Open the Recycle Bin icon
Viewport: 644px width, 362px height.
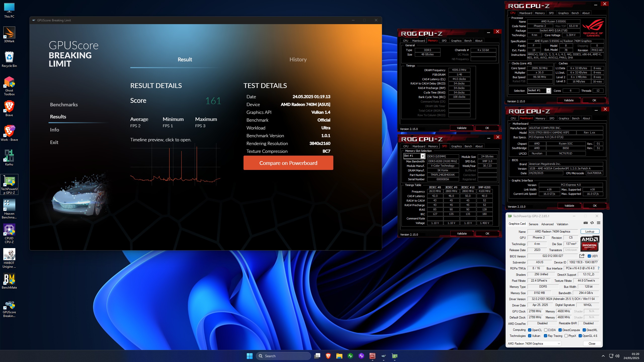tap(9, 59)
